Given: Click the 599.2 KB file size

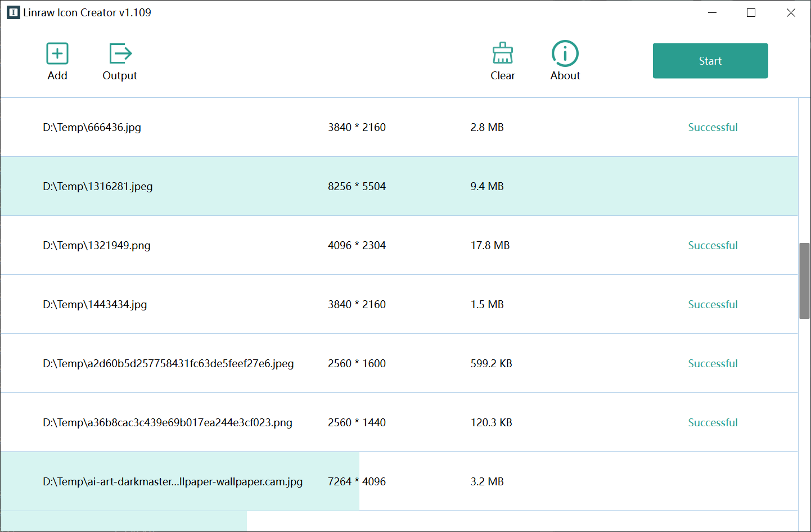Looking at the screenshot, I should [x=492, y=363].
